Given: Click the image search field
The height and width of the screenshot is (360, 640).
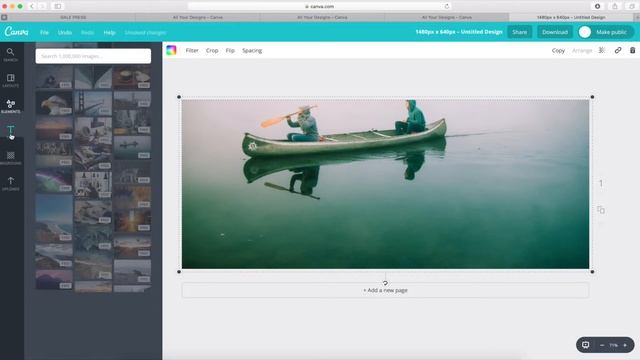Looking at the screenshot, I should (x=93, y=56).
